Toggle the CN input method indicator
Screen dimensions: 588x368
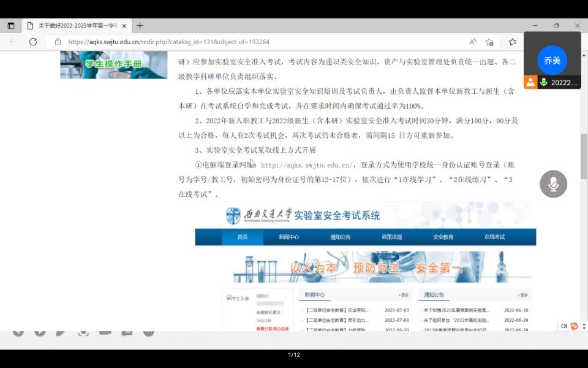563,327
